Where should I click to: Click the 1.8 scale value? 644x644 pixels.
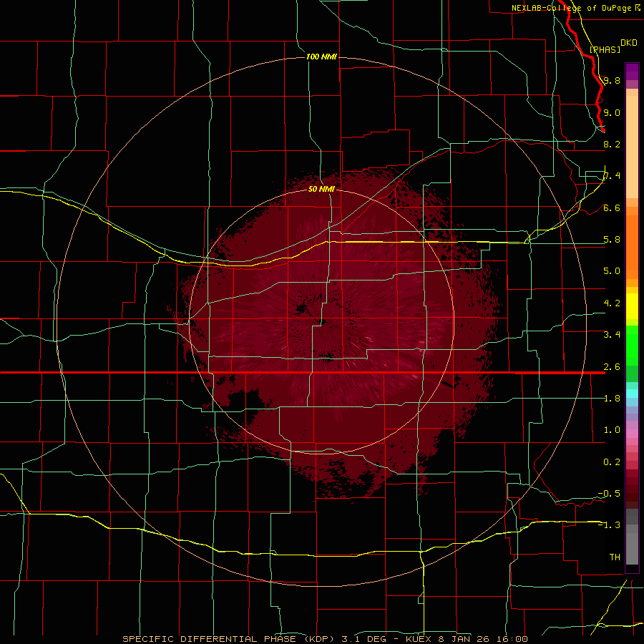pyautogui.click(x=612, y=399)
